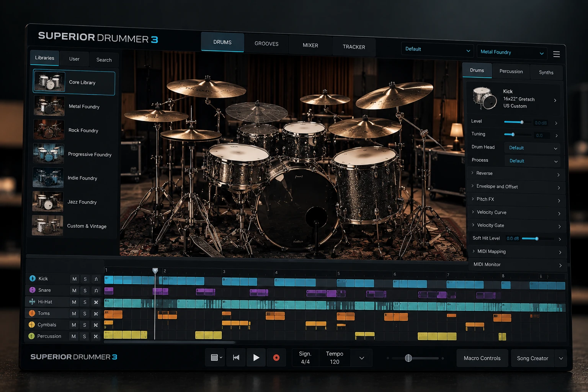The height and width of the screenshot is (392, 588).
Task: Switch to the Grooves tab
Action: [x=266, y=44]
